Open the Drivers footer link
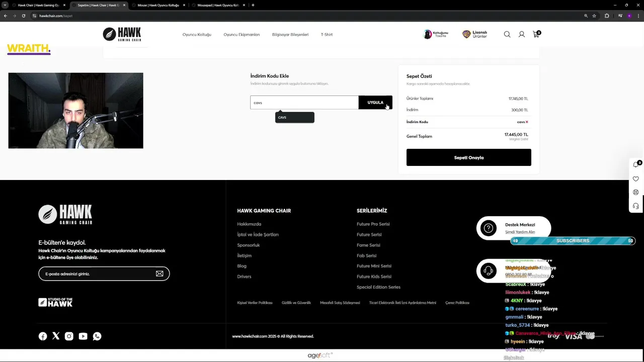This screenshot has width=644, height=362. pos(244,277)
